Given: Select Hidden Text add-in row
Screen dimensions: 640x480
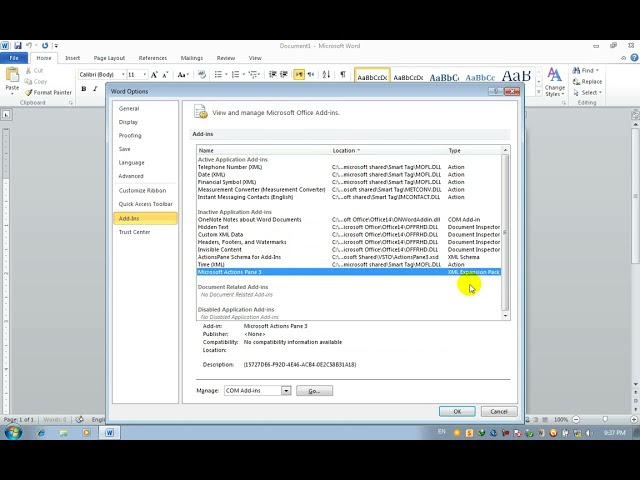Looking at the screenshot, I should point(349,227).
